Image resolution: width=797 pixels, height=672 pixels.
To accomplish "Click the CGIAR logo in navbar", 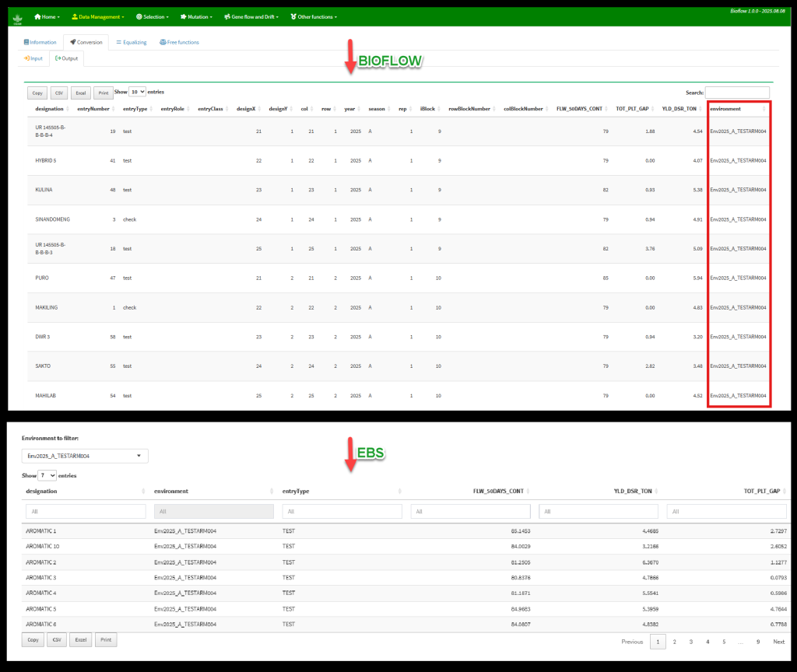I will pyautogui.click(x=18, y=17).
